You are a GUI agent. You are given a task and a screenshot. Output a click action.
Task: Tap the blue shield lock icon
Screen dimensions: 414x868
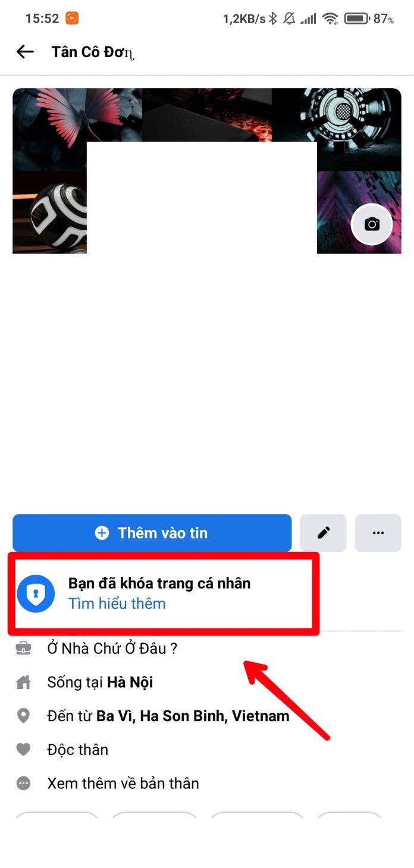pyautogui.click(x=36, y=593)
